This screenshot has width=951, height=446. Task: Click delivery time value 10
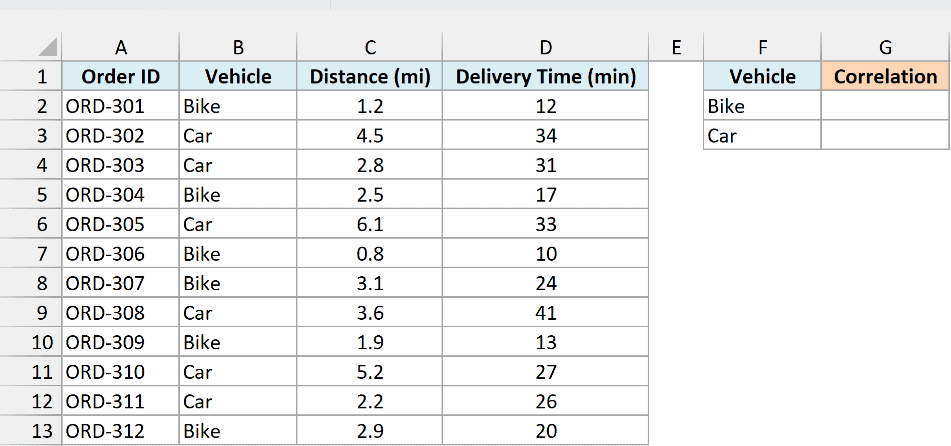tap(546, 254)
